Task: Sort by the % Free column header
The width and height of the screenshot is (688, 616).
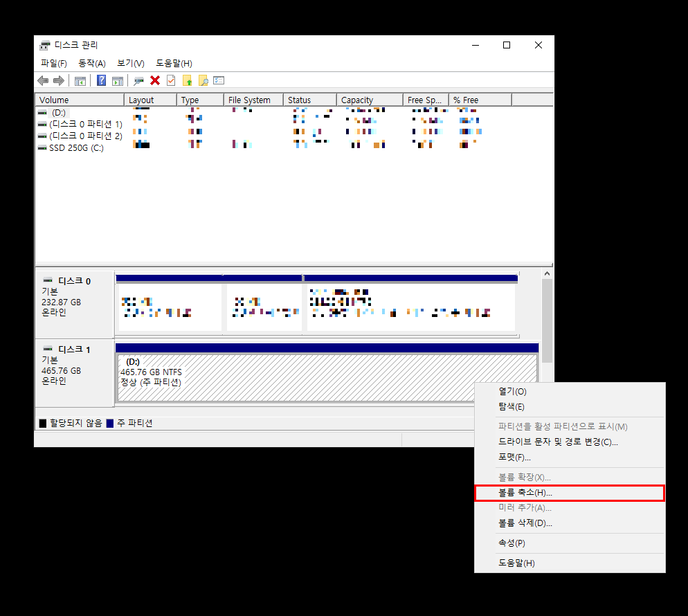Action: coord(480,100)
